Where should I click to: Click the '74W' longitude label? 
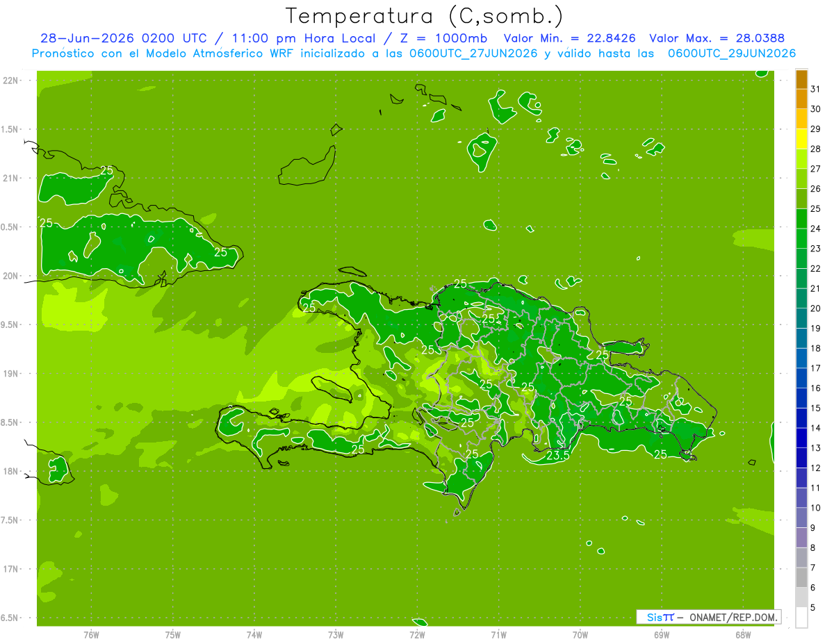click(254, 635)
